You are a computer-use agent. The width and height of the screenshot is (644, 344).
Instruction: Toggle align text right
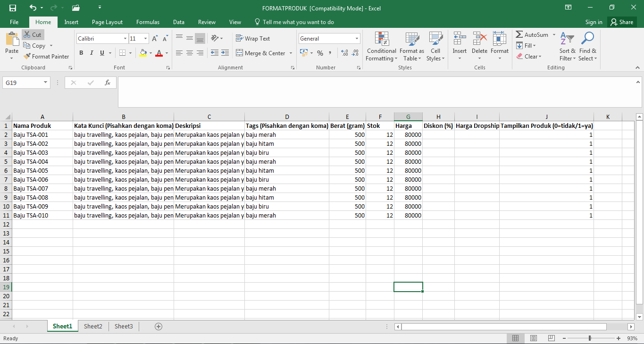point(200,53)
